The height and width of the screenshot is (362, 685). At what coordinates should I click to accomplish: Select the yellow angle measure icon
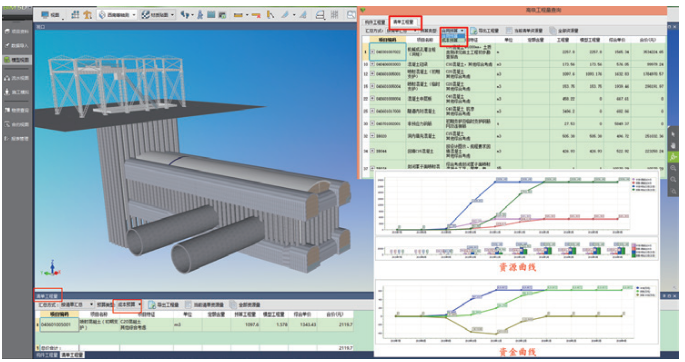coord(271,15)
